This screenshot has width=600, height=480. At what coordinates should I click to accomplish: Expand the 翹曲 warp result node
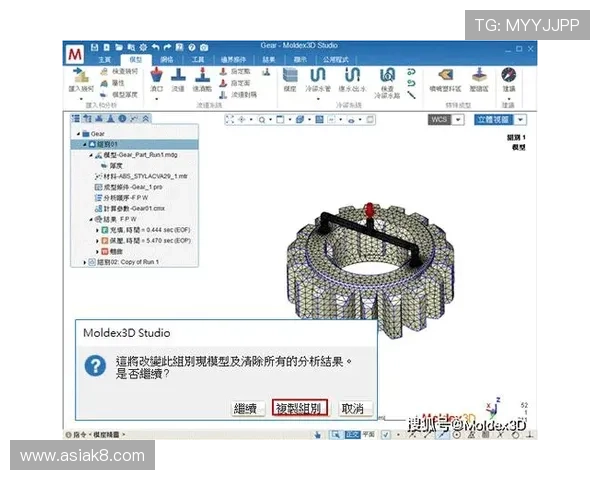click(x=97, y=252)
